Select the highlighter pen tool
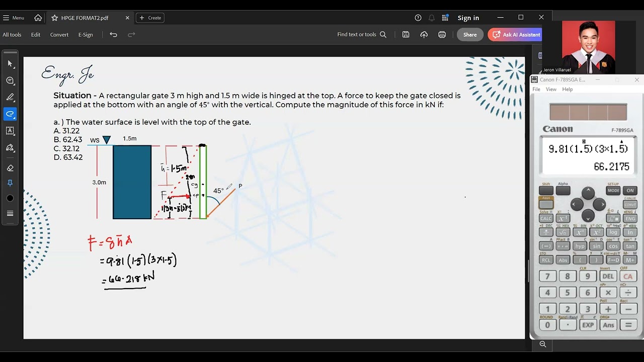 coord(10,97)
